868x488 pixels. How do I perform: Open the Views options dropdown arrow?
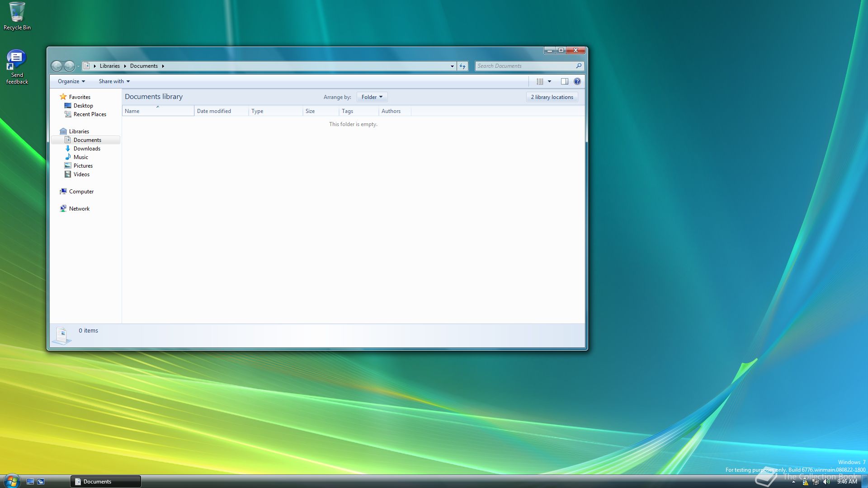point(549,81)
